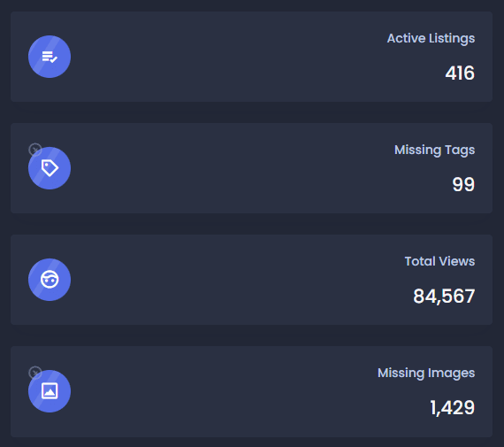Open the Total Views stat card
The image size is (504, 447).
coord(252,280)
